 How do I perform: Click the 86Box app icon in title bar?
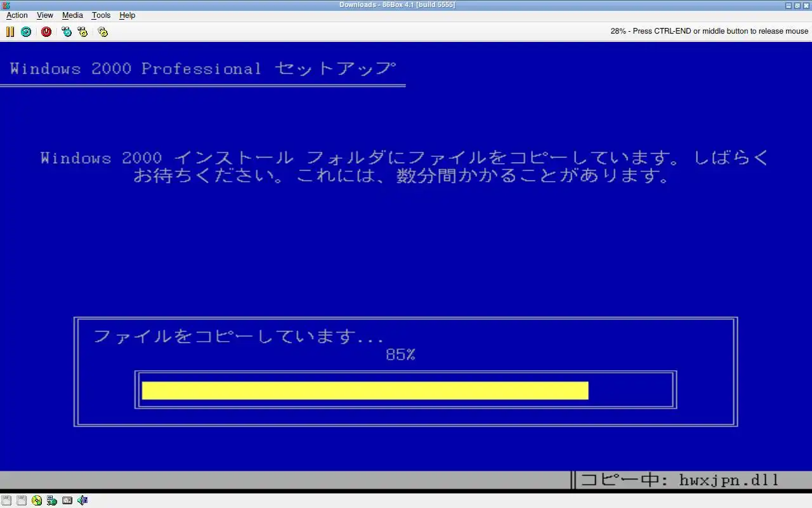tap(6, 5)
